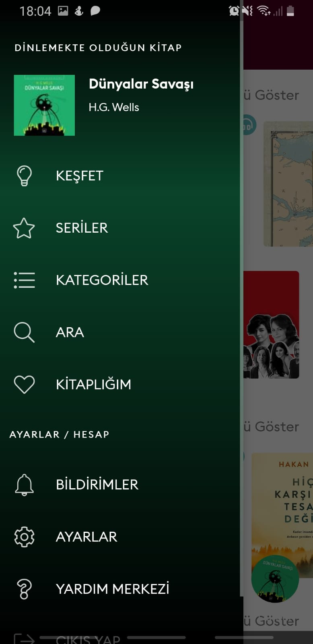Image resolution: width=313 pixels, height=644 pixels.
Task: Tap the question mark Yardım Merkezi icon
Action: 24,589
